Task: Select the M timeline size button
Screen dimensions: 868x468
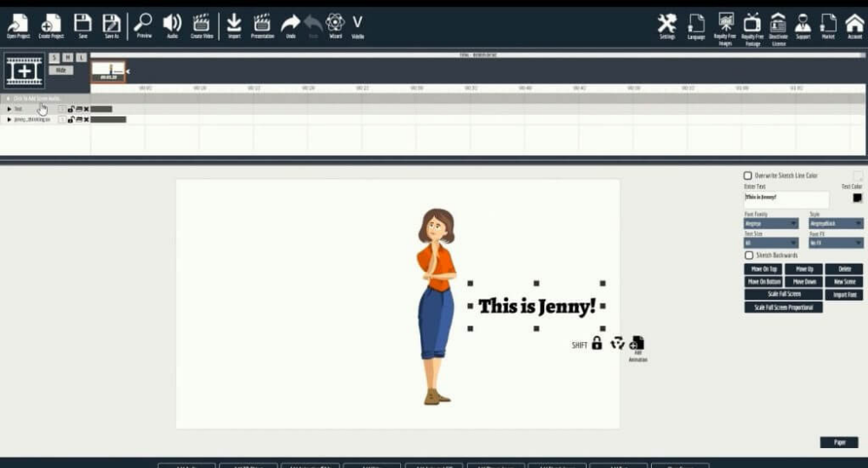Action: 68,57
